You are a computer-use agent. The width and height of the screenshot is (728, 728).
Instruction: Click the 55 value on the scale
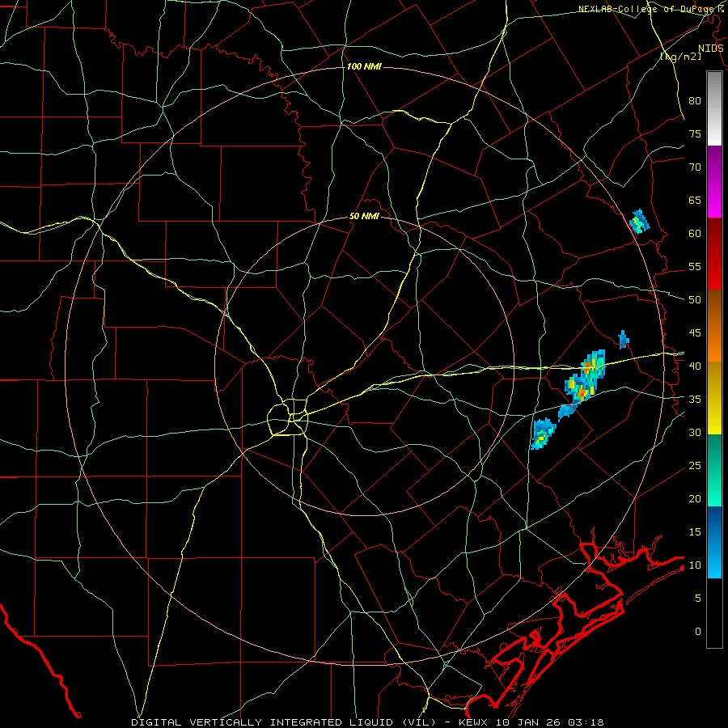[695, 267]
